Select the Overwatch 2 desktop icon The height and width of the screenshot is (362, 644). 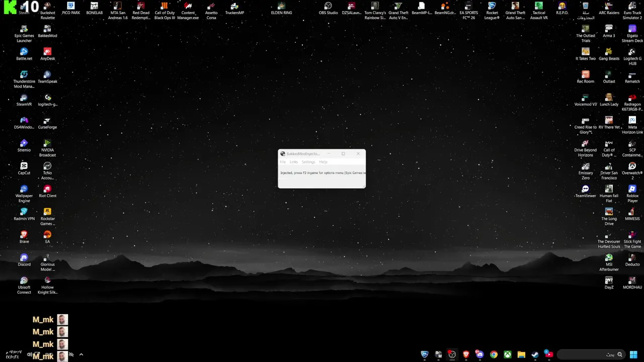(632, 171)
